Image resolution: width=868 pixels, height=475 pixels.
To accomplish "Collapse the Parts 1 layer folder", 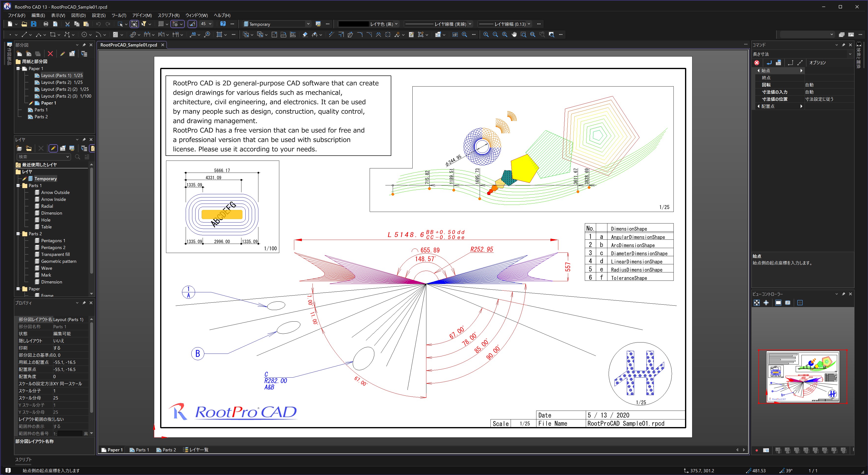I will 18,186.
